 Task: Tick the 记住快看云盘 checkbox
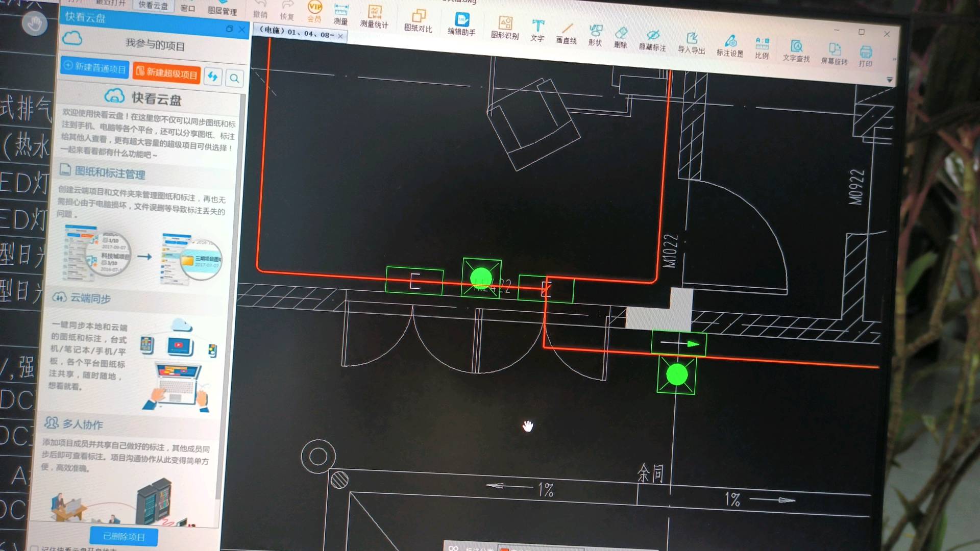click(x=34, y=548)
